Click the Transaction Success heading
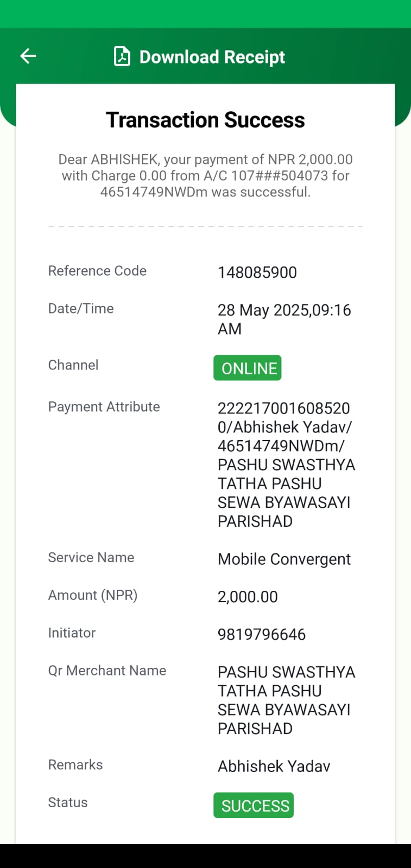 point(205,120)
